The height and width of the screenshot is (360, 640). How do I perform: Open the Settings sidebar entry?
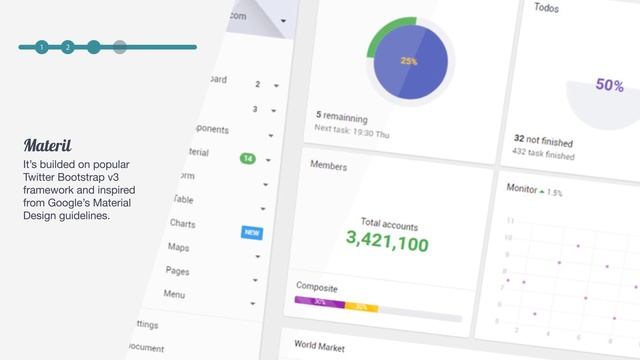click(x=147, y=324)
